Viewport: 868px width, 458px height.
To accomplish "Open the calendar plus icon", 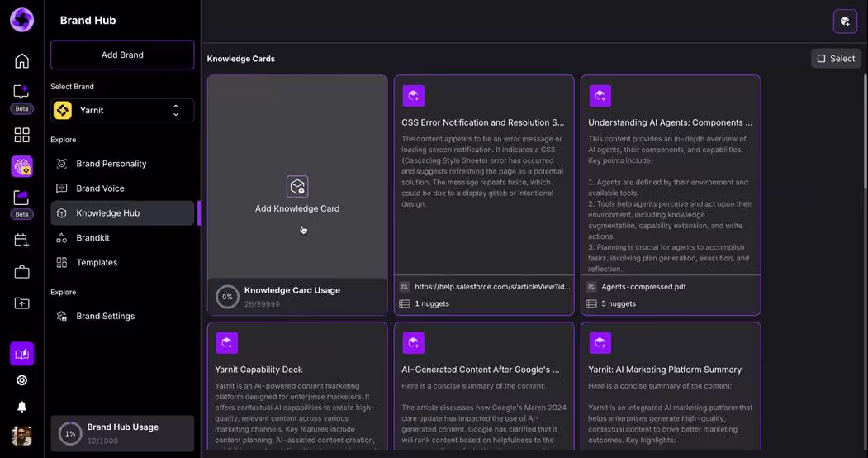I will (21, 241).
